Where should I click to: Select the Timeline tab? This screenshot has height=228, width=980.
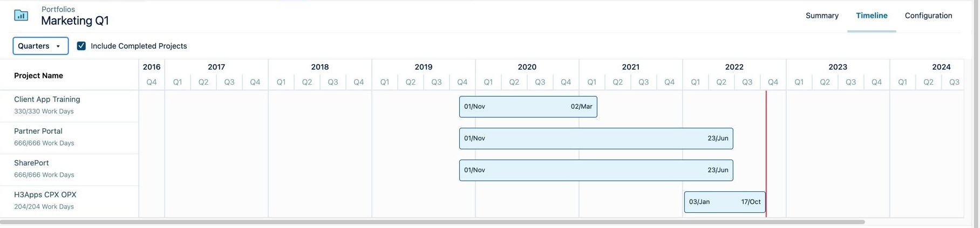click(871, 16)
